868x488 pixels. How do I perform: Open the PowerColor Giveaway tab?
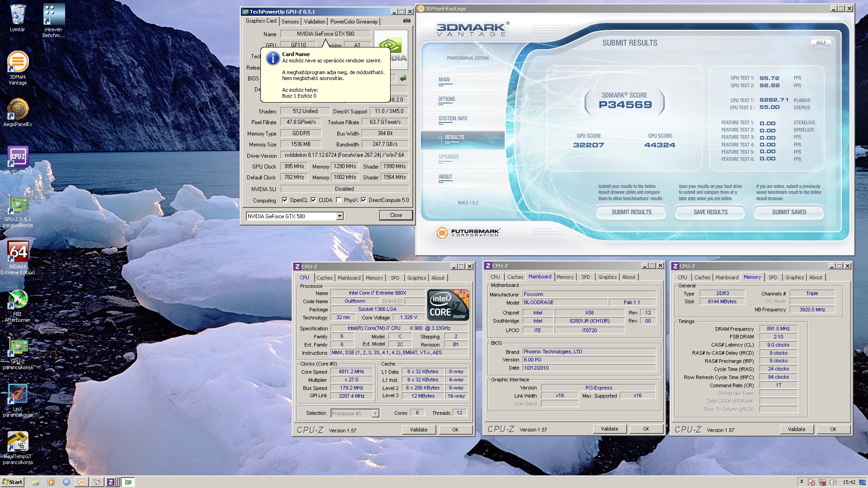pyautogui.click(x=354, y=21)
